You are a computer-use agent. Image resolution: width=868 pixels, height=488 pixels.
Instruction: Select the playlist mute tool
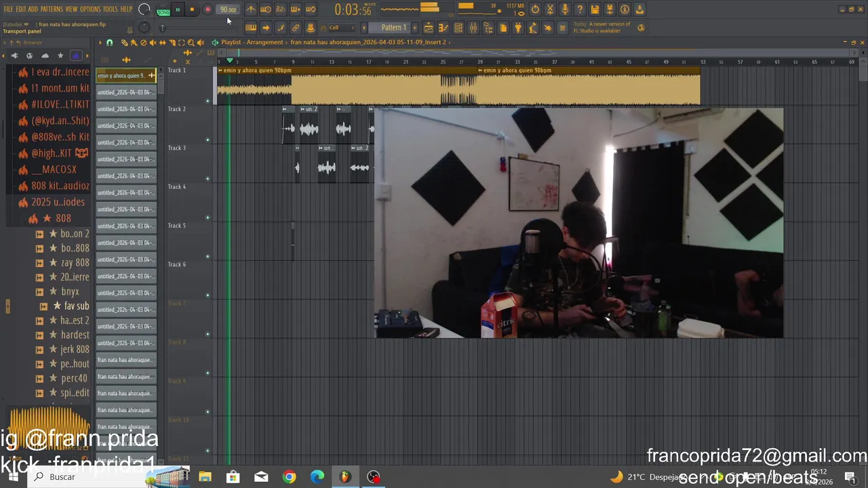[153, 43]
